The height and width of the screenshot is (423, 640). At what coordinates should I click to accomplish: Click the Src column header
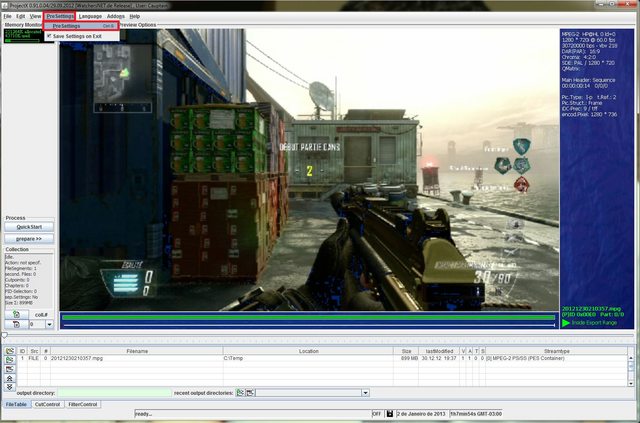coord(34,351)
